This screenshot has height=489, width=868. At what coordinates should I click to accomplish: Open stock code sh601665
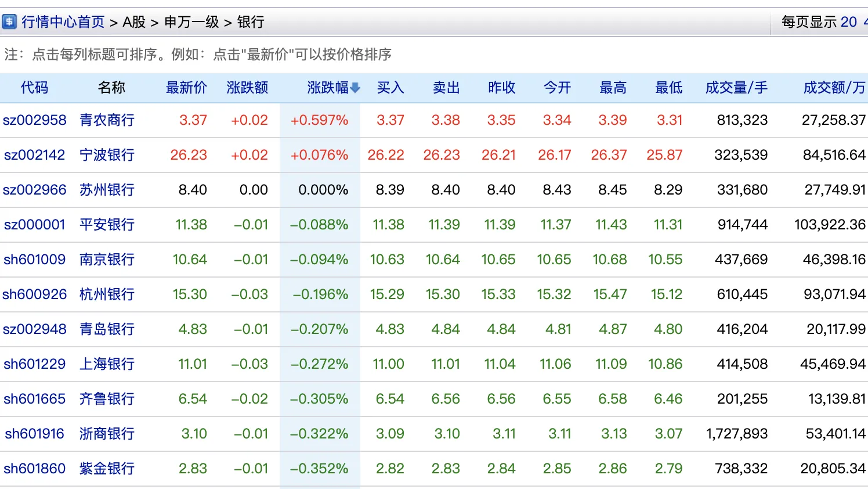point(35,399)
